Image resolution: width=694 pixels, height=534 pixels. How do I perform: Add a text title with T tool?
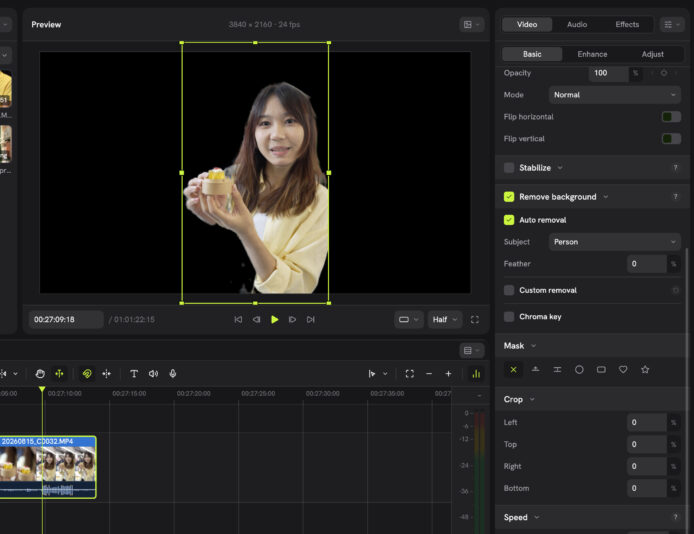(x=134, y=374)
